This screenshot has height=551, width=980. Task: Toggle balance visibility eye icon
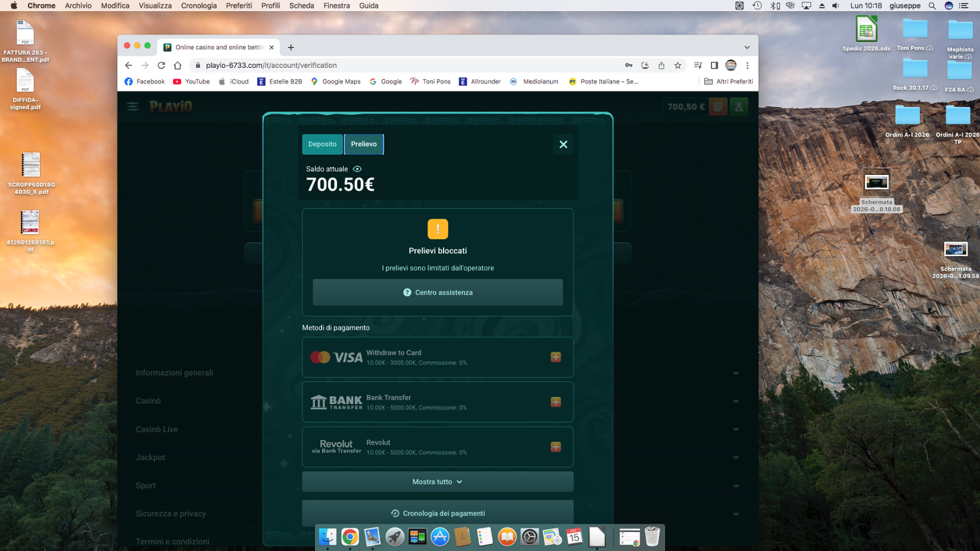[x=357, y=169]
